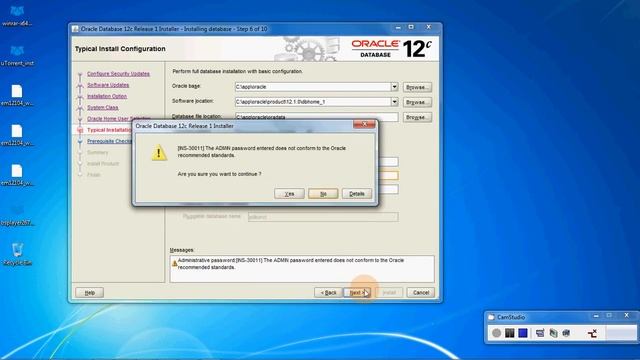Click CamStudio red record-mode switch icon

(x=592, y=333)
